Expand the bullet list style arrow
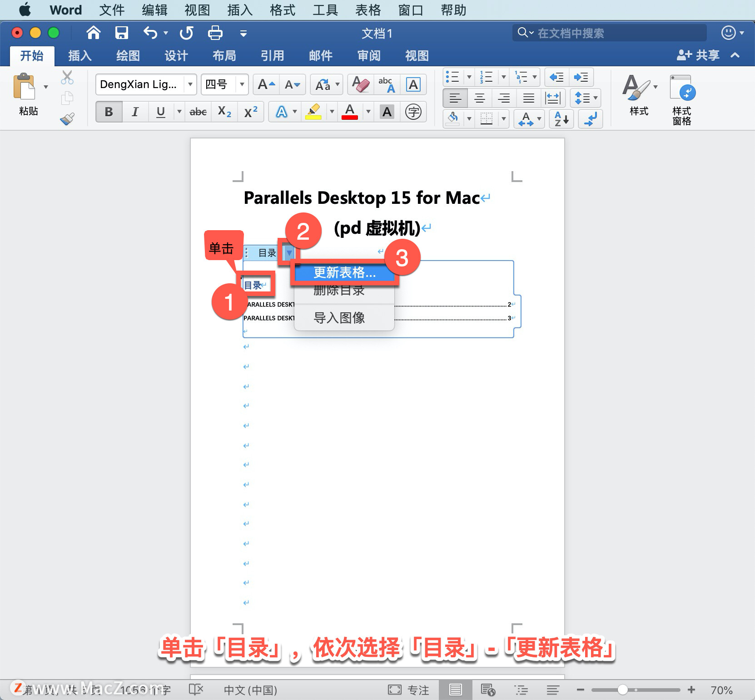 [469, 77]
